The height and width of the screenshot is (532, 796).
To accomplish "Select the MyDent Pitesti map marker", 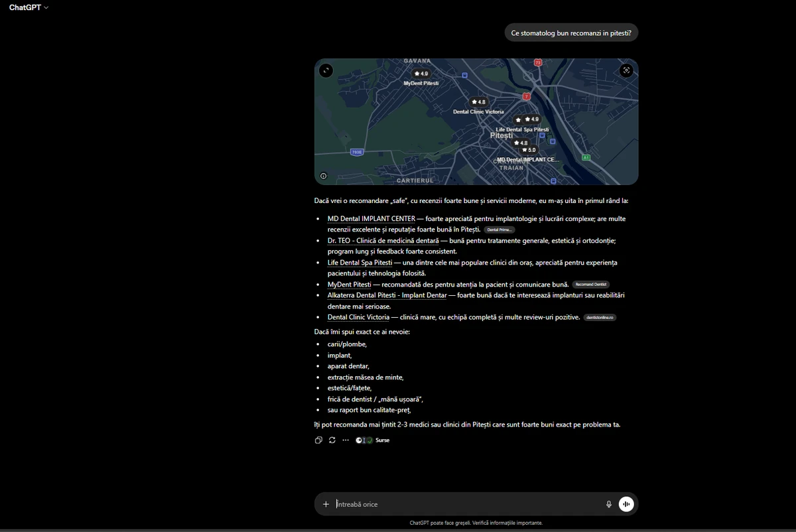I will [421, 74].
